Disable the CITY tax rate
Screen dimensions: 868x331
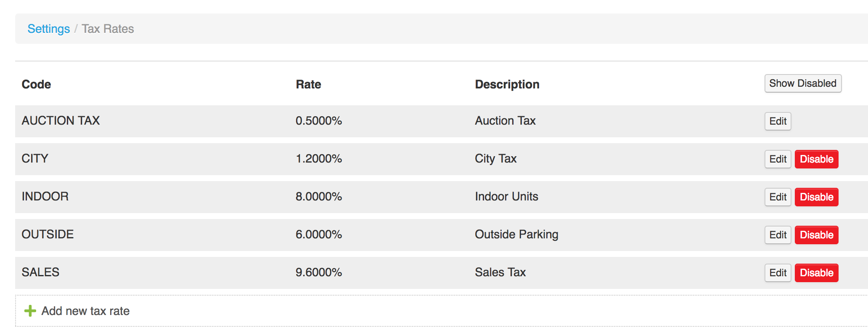(x=816, y=159)
